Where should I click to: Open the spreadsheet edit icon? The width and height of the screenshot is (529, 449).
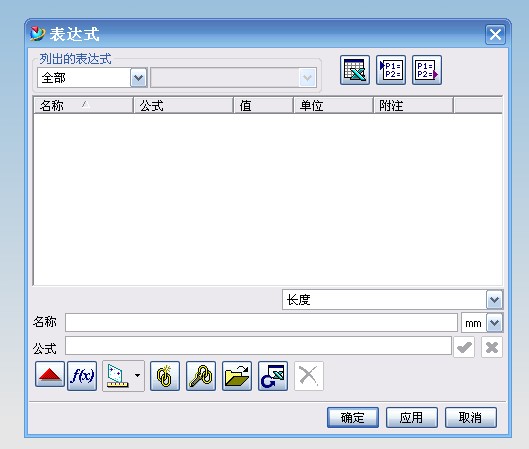pos(355,70)
